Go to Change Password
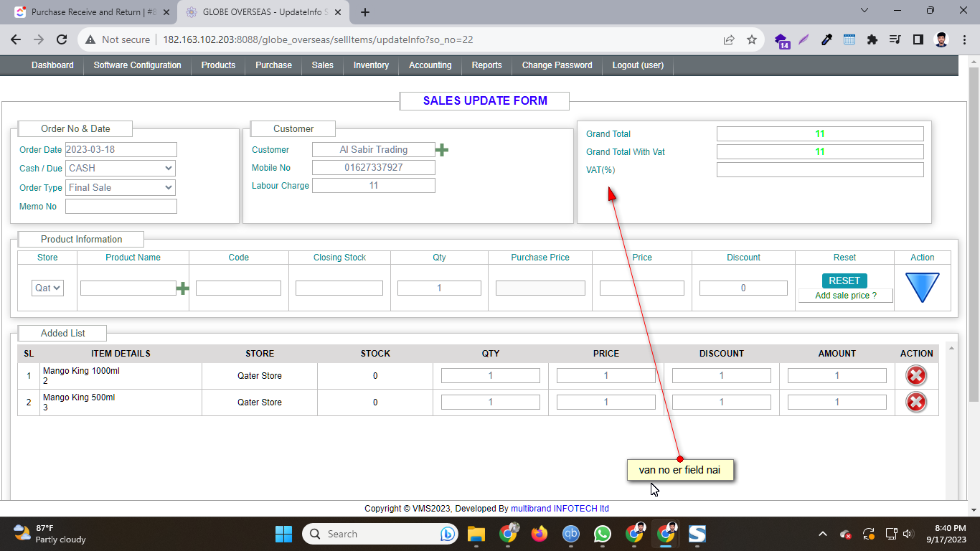 pyautogui.click(x=557, y=65)
